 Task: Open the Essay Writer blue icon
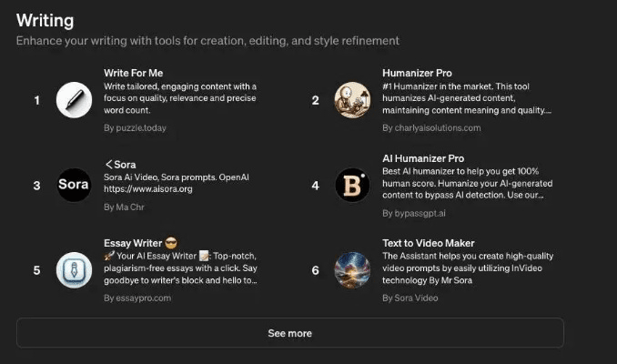click(74, 270)
